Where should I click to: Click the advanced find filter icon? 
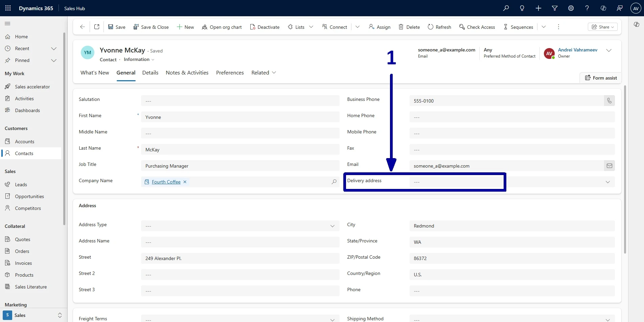pyautogui.click(x=554, y=8)
